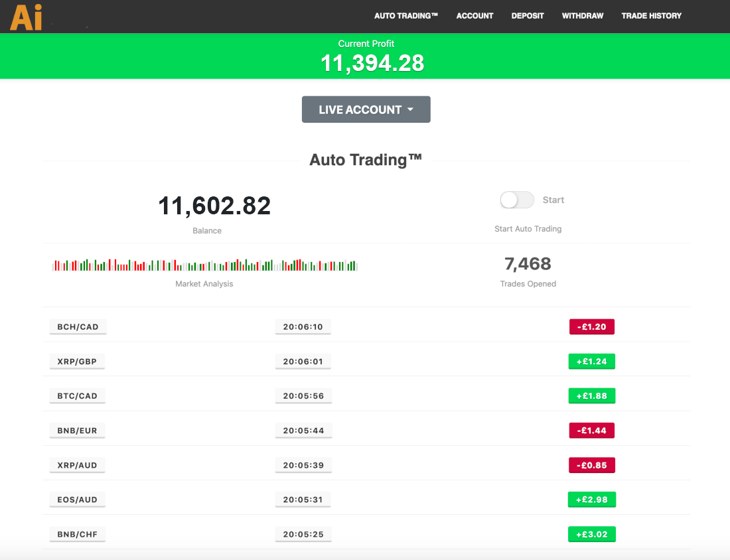
Task: Open the DEPOSIT page
Action: pyautogui.click(x=528, y=16)
